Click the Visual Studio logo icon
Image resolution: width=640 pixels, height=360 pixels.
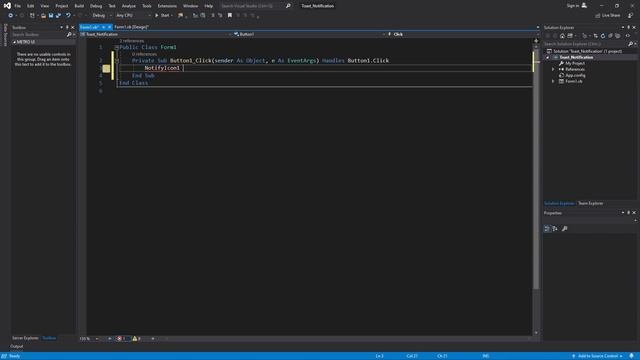(7, 6)
